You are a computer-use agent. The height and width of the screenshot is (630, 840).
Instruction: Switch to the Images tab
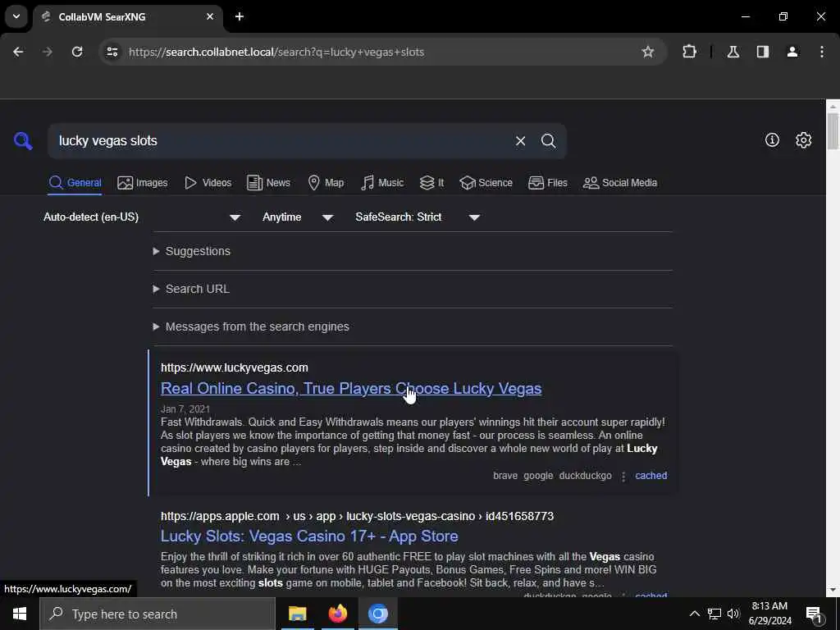tap(143, 183)
